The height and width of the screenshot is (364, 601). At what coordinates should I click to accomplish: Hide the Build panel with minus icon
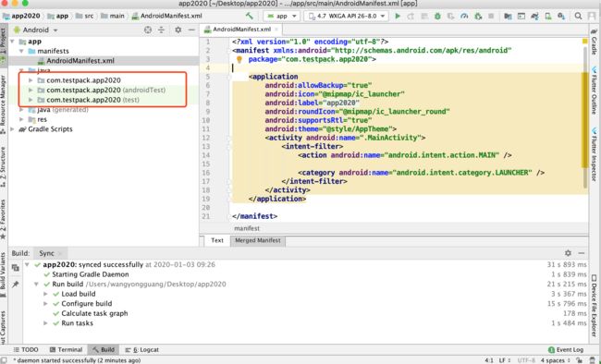tap(582, 253)
